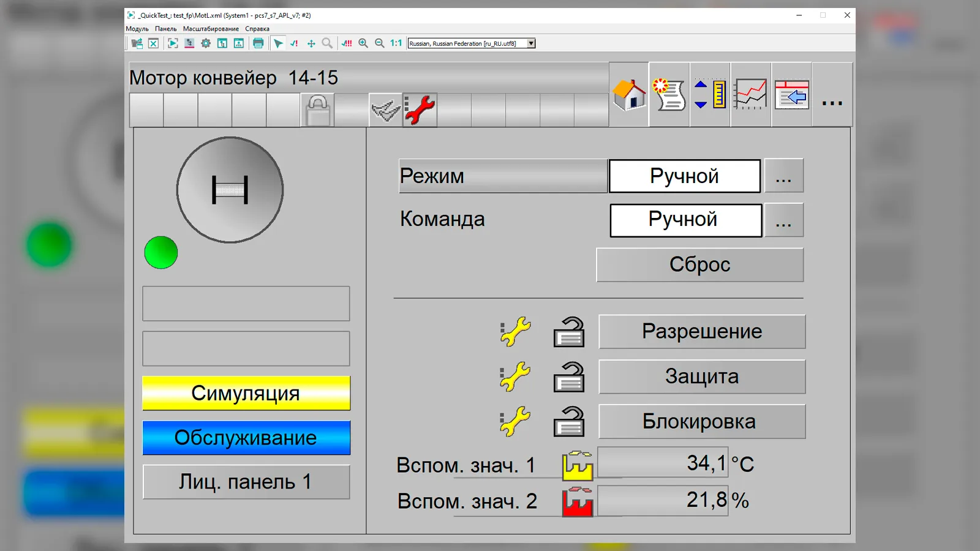Click the yellow Симуляция indicator
This screenshot has width=980, height=551.
tap(246, 393)
